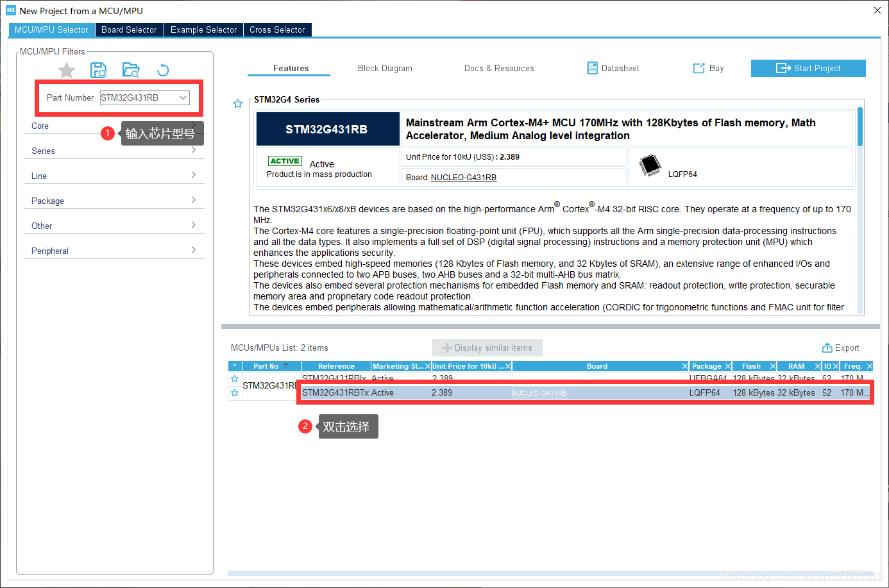889x588 pixels.
Task: Click the LQFP64 chip package image
Action: (650, 165)
